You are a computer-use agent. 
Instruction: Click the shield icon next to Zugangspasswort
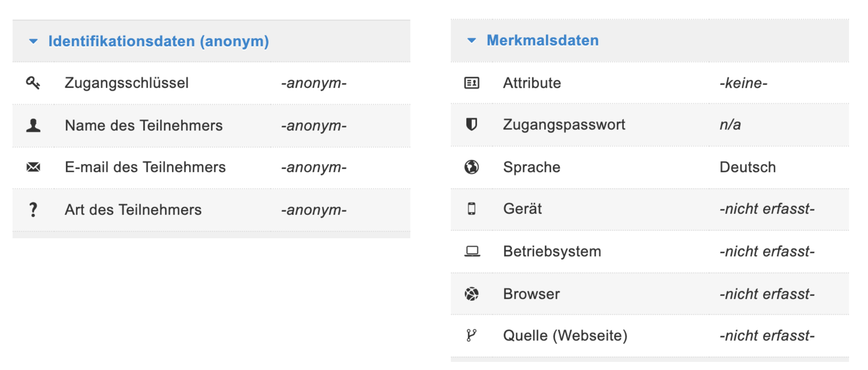click(x=472, y=124)
